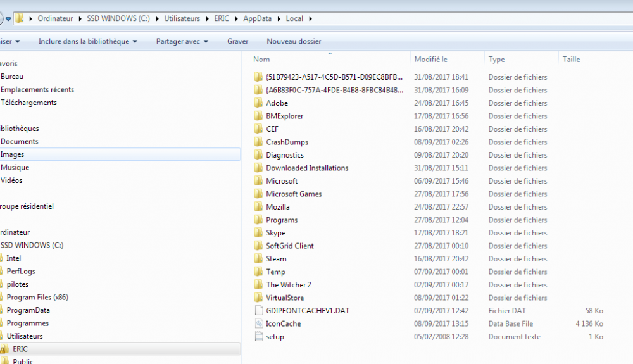Select the SoftGrid Client folder icon

click(258, 246)
